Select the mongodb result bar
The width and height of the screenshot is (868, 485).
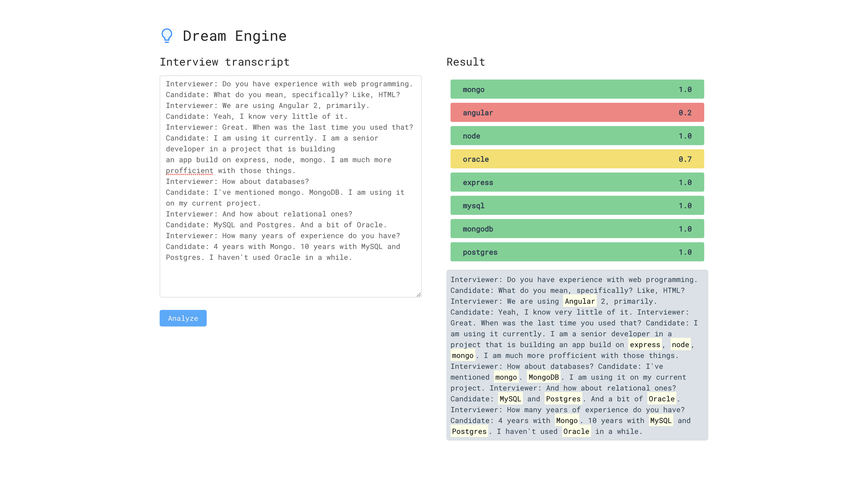pyautogui.click(x=577, y=229)
